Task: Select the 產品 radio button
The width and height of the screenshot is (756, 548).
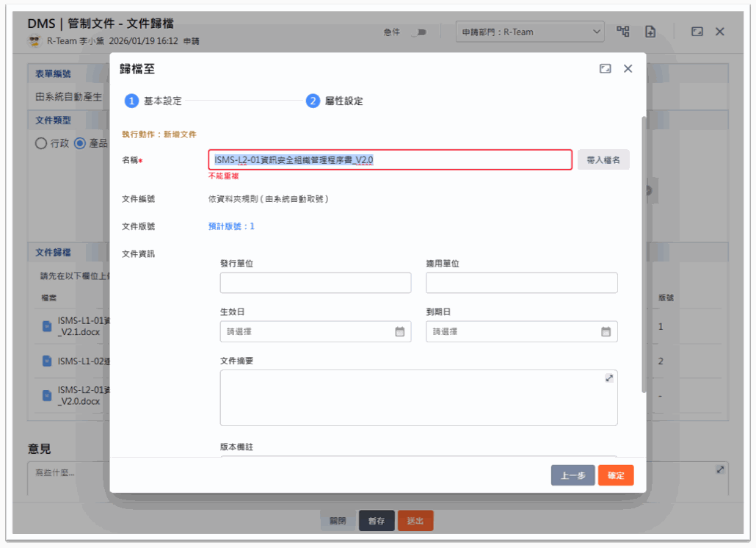Action: click(x=81, y=143)
